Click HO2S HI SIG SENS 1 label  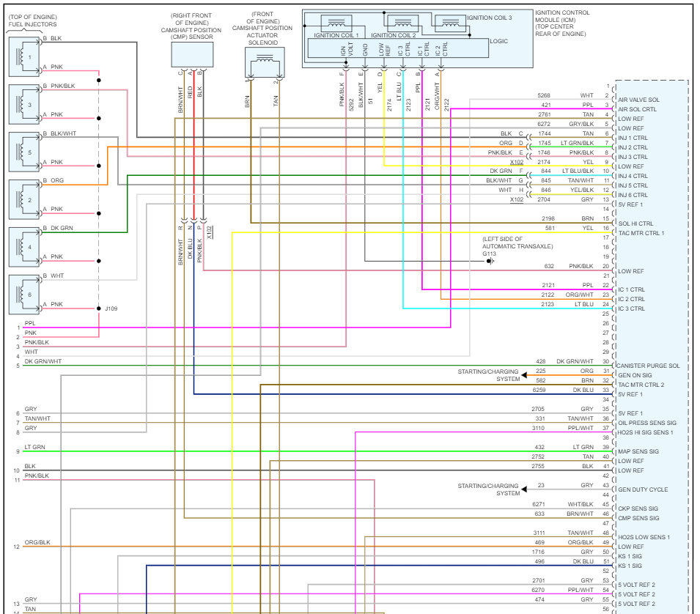click(x=645, y=432)
